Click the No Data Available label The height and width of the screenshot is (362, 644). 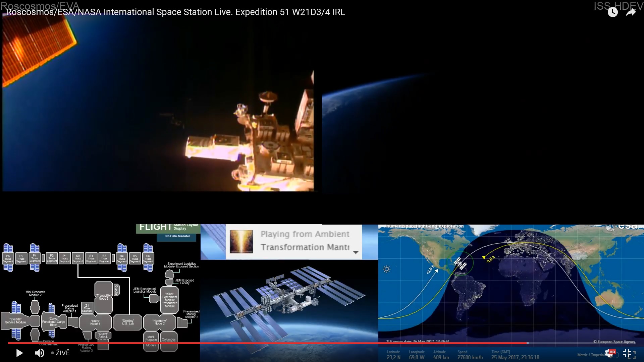(177, 236)
